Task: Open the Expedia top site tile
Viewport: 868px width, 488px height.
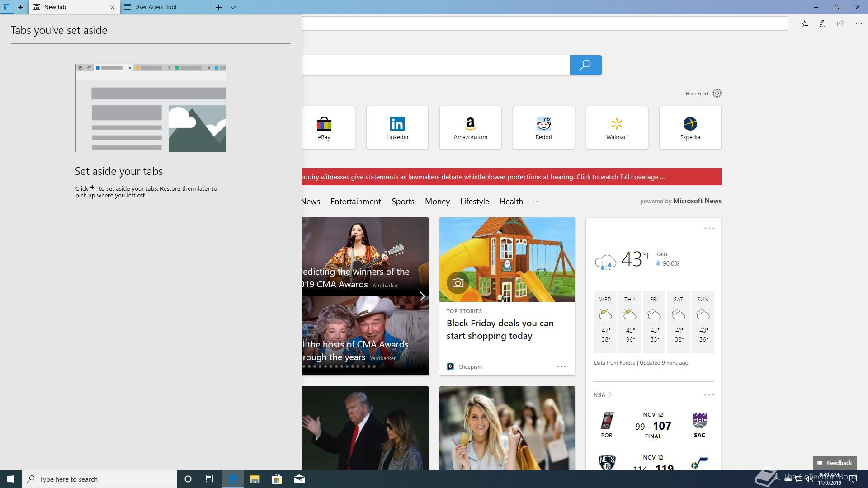Action: pyautogui.click(x=690, y=127)
